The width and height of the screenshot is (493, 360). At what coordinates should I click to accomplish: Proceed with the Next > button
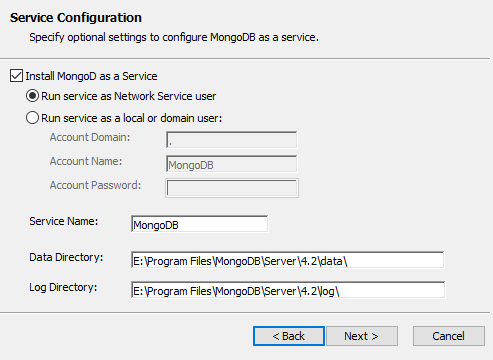pos(362,336)
